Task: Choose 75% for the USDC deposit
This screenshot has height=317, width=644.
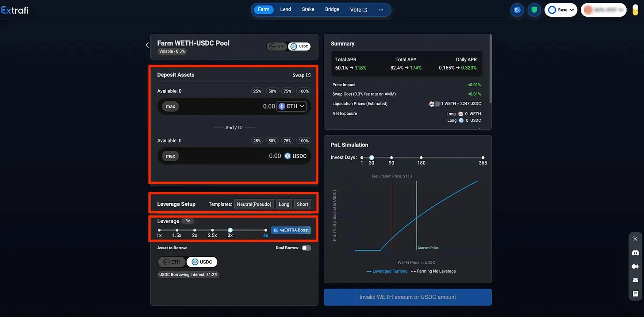Action: [287, 141]
